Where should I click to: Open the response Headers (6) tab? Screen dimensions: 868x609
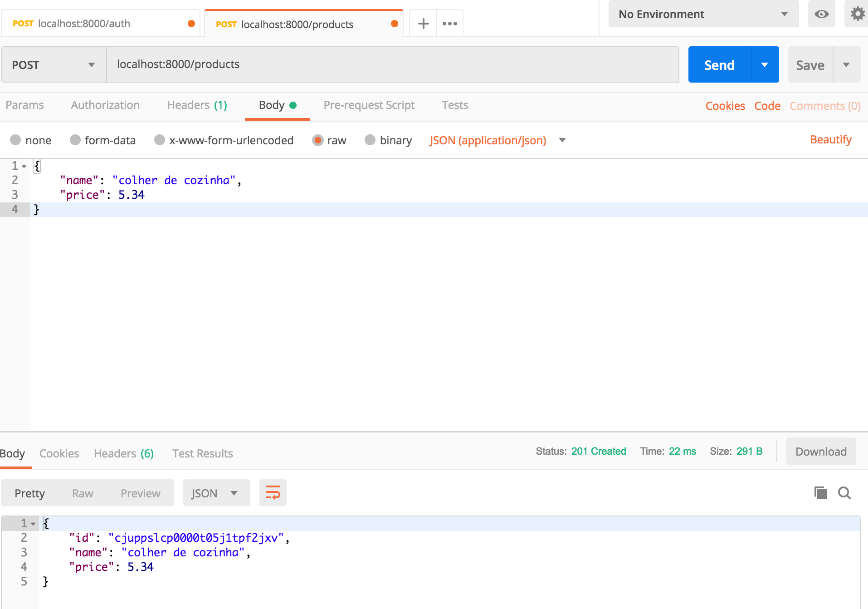[124, 453]
